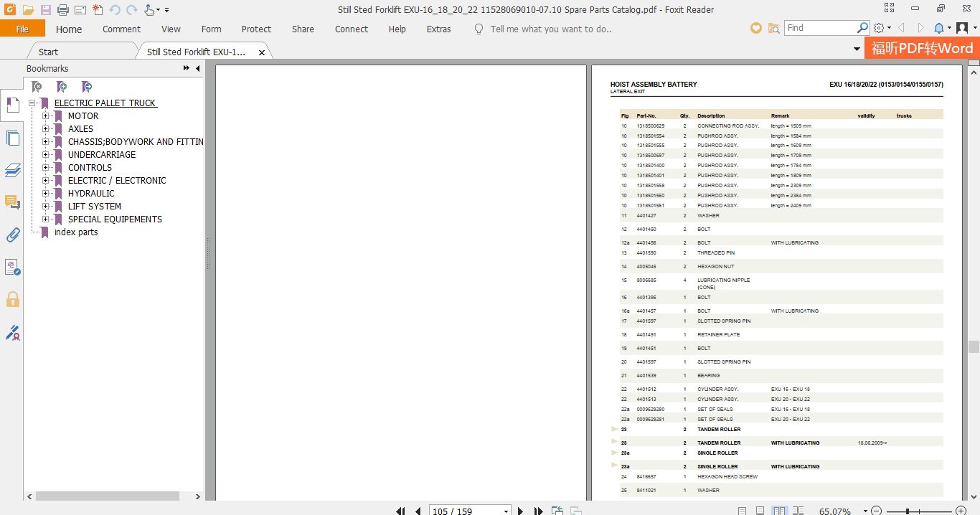Toggle full screen ribbon mode icon
Screen dimensions: 980x515
890,9
